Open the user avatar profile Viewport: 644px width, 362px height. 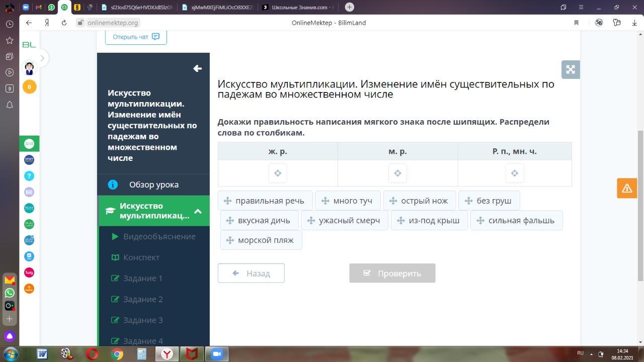pos(29,68)
